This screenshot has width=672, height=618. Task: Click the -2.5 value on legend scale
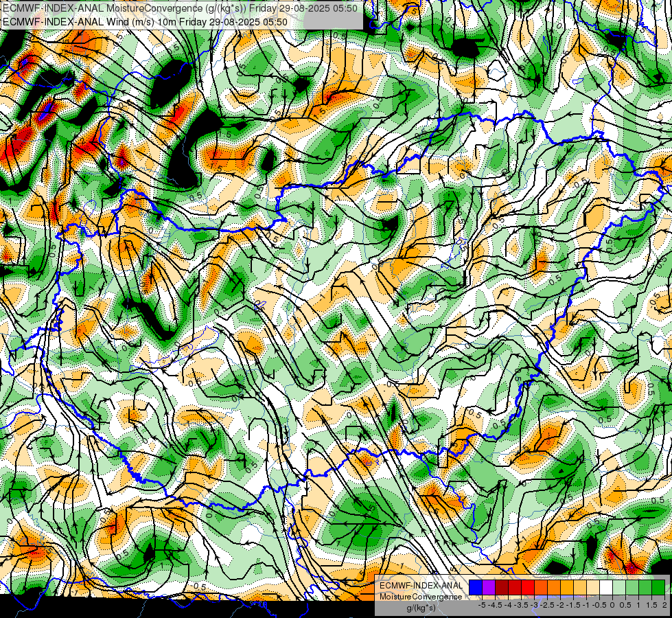pos(547,605)
